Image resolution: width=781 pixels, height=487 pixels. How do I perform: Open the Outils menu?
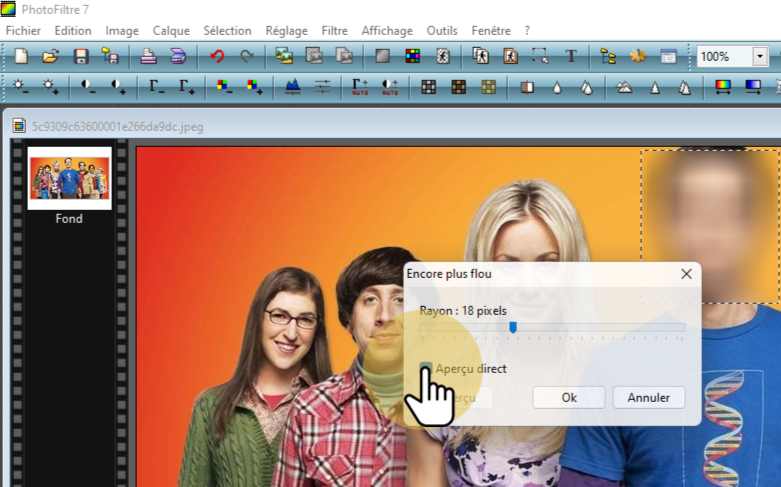pos(442,31)
